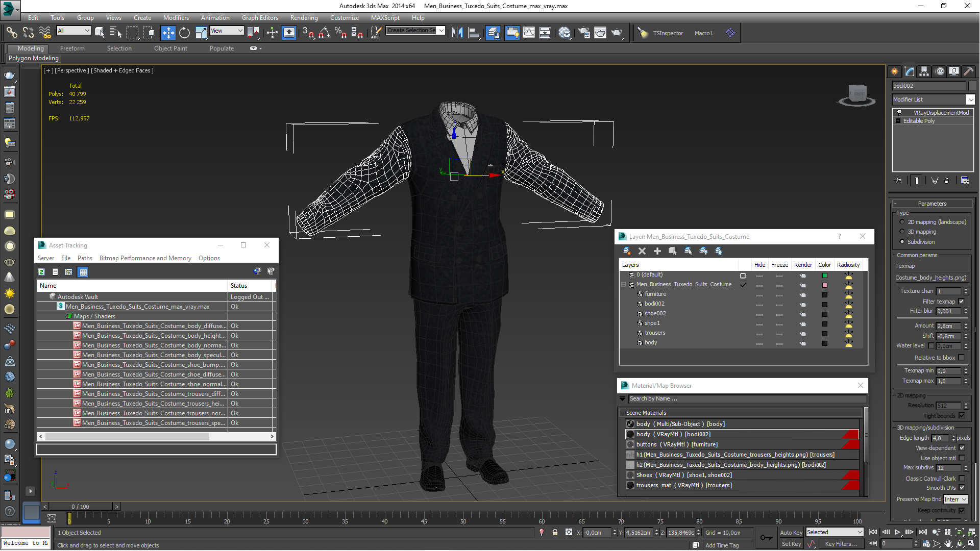Image resolution: width=980 pixels, height=551 pixels.
Task: Open Preserve Map Bnd dropdown
Action: tap(955, 499)
